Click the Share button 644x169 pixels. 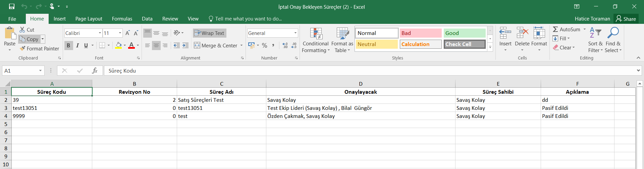pyautogui.click(x=626, y=19)
